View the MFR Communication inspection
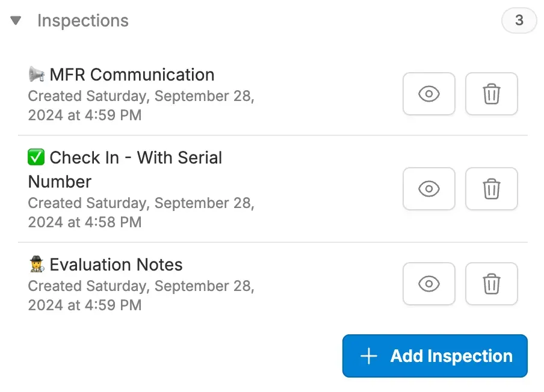 coord(429,94)
